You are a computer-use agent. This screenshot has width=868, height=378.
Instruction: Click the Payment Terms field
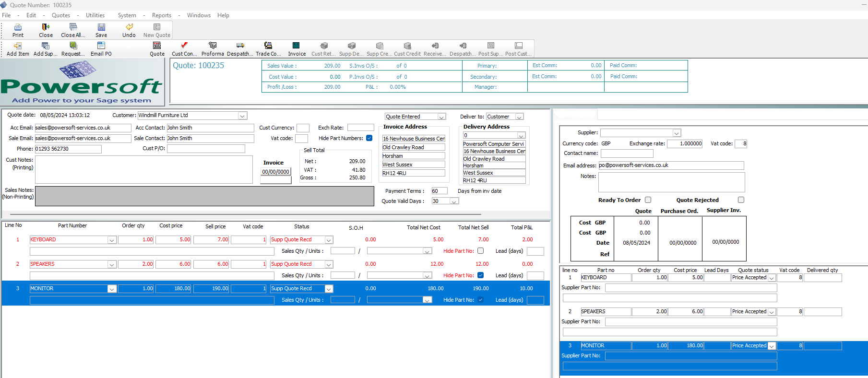439,191
